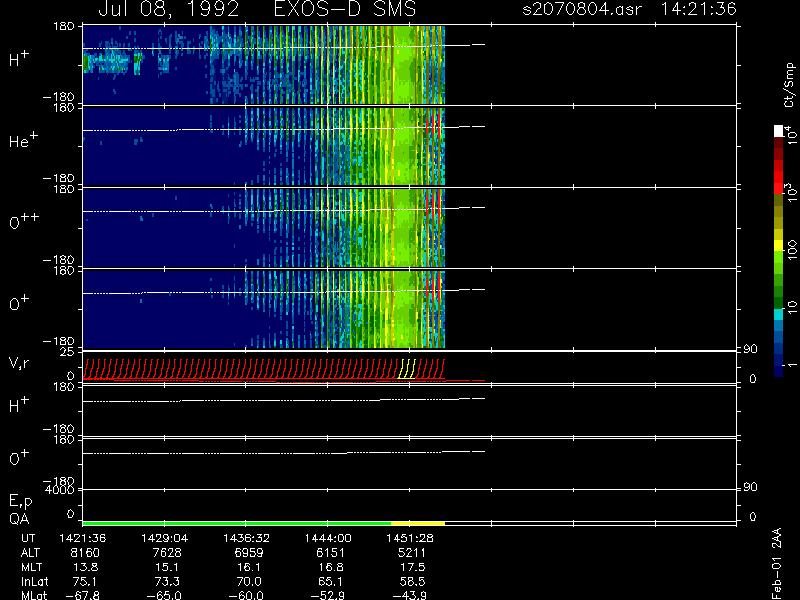Click the UT tick value '1444:00'

click(x=328, y=538)
